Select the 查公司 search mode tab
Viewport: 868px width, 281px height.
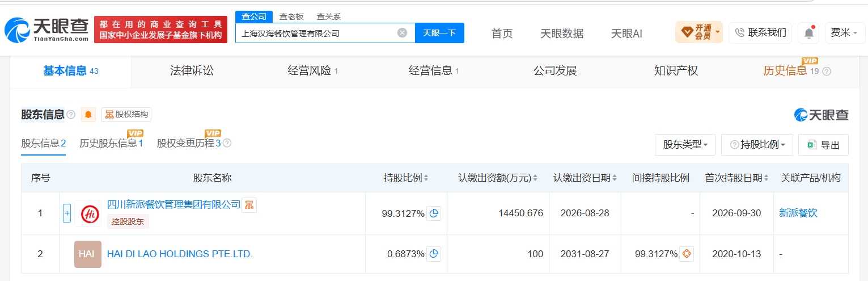(254, 16)
